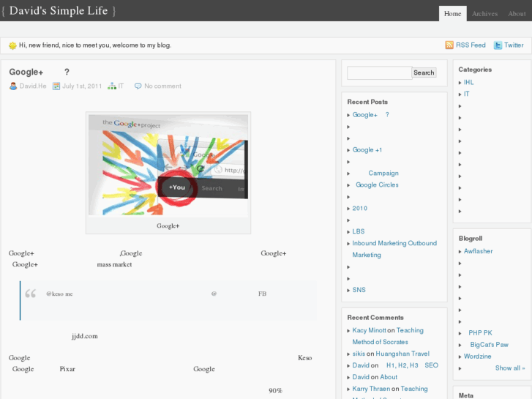The height and width of the screenshot is (399, 532).
Task: Click the quotation mark icon in blockquote
Action: (31, 294)
